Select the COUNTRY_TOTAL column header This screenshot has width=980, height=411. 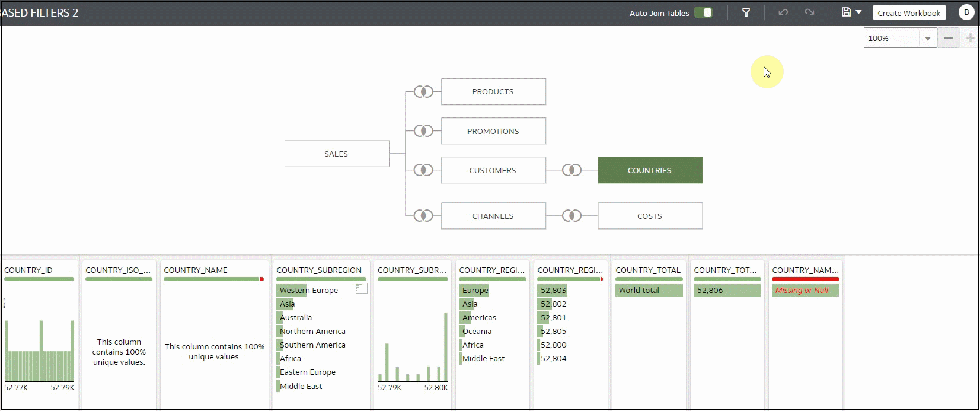(x=648, y=270)
